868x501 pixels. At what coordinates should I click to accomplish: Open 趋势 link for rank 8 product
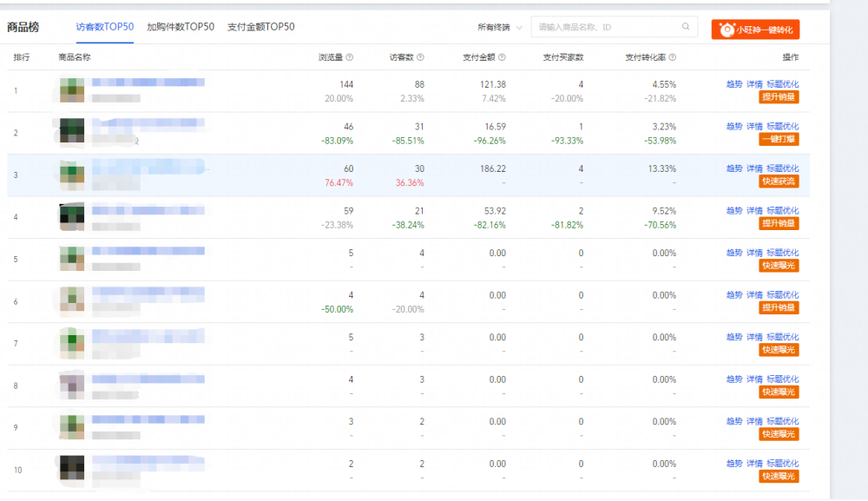click(734, 379)
